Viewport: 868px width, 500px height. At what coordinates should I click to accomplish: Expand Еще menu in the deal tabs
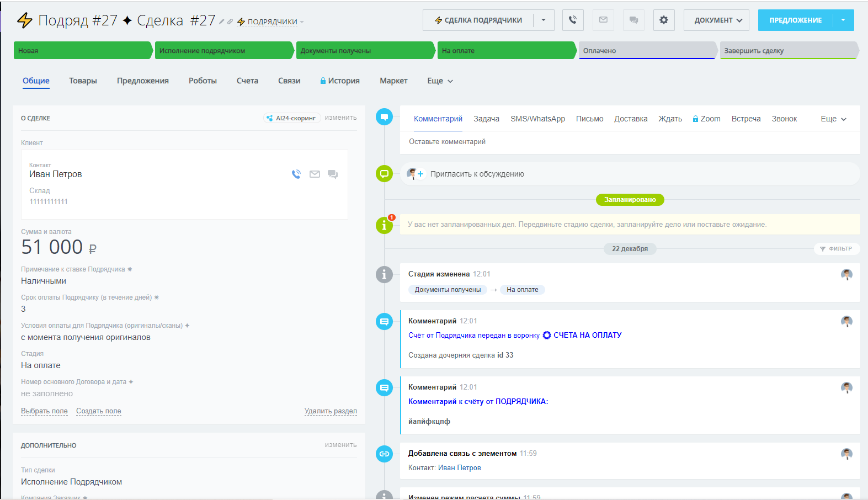click(x=440, y=81)
